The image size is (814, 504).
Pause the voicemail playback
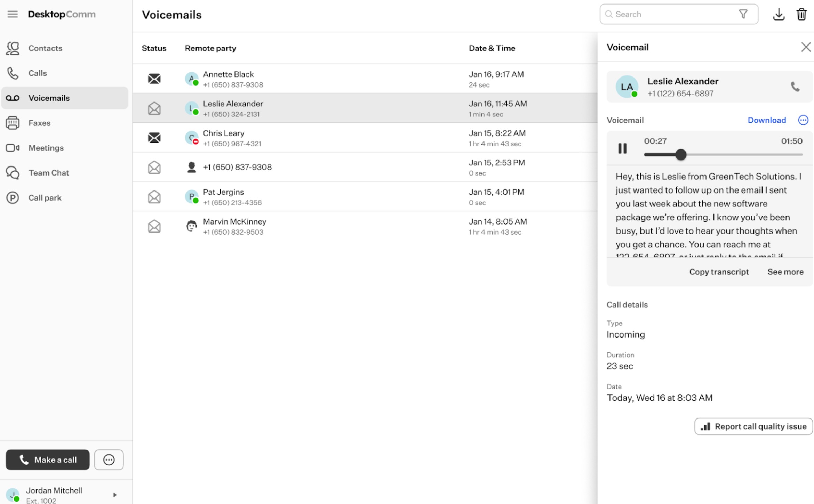pyautogui.click(x=622, y=148)
